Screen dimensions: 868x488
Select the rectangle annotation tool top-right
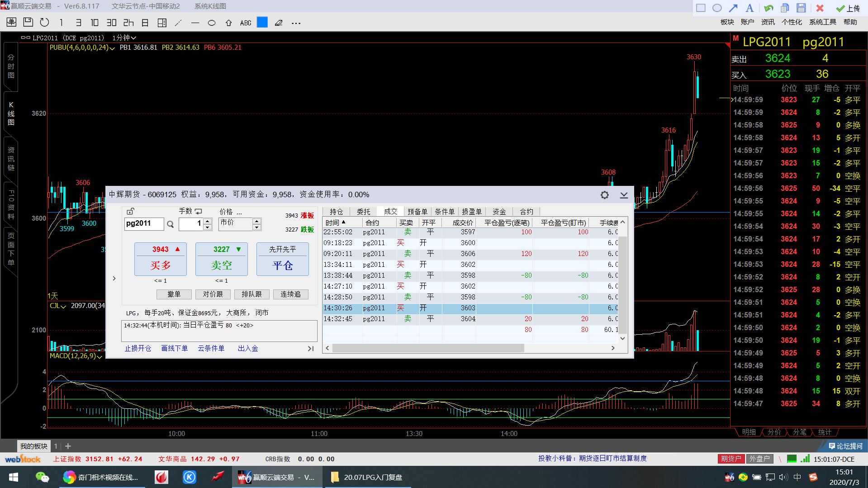pyautogui.click(x=701, y=8)
